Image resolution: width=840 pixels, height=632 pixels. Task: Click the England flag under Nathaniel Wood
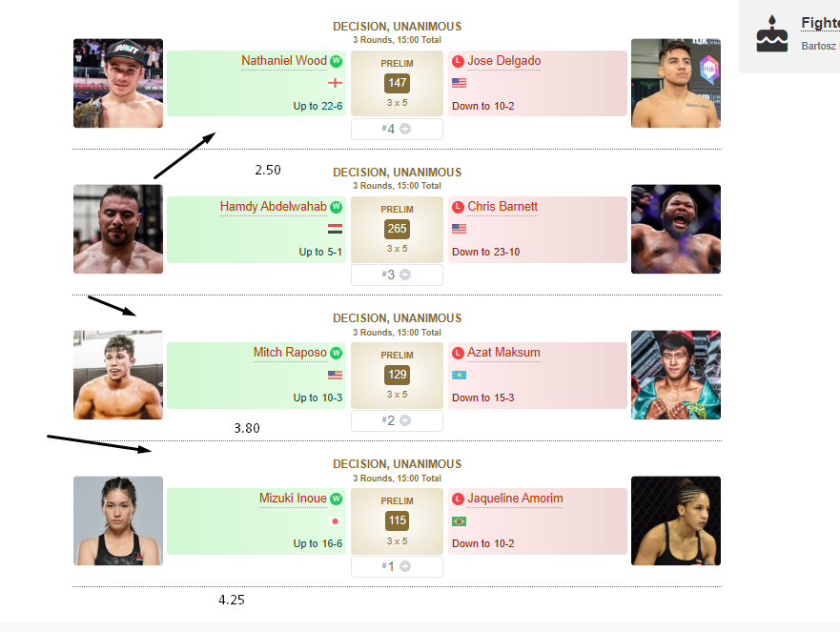[x=335, y=83]
